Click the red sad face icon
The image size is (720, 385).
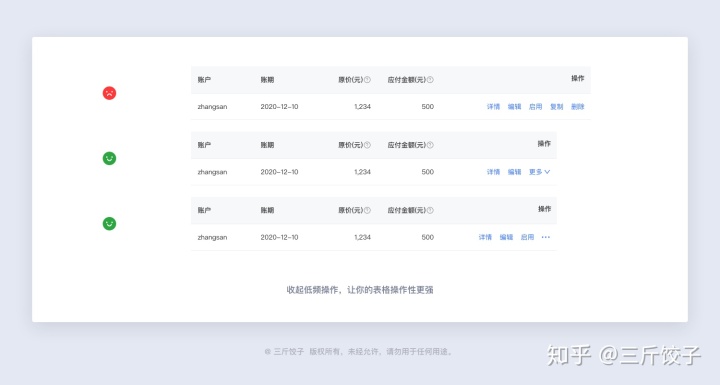pyautogui.click(x=109, y=93)
